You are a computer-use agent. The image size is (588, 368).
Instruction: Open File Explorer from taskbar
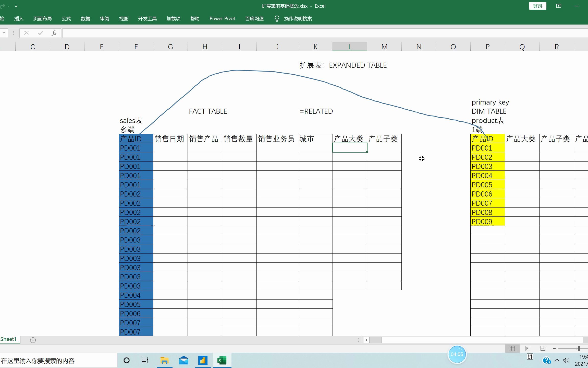pos(165,361)
